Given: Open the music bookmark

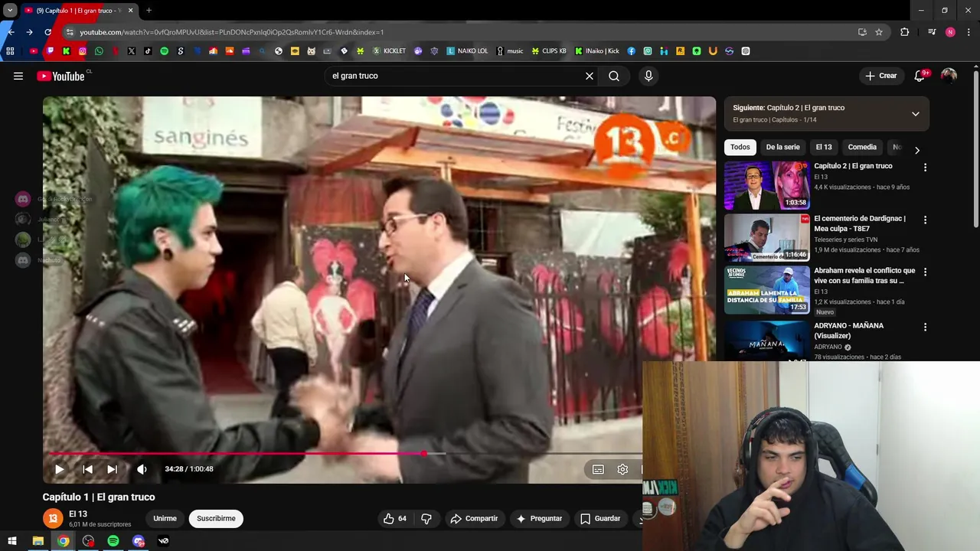Looking at the screenshot, I should (510, 51).
